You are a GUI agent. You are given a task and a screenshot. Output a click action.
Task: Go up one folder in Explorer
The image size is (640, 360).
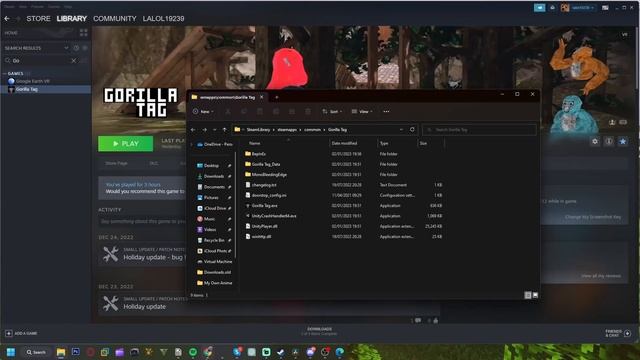224,130
